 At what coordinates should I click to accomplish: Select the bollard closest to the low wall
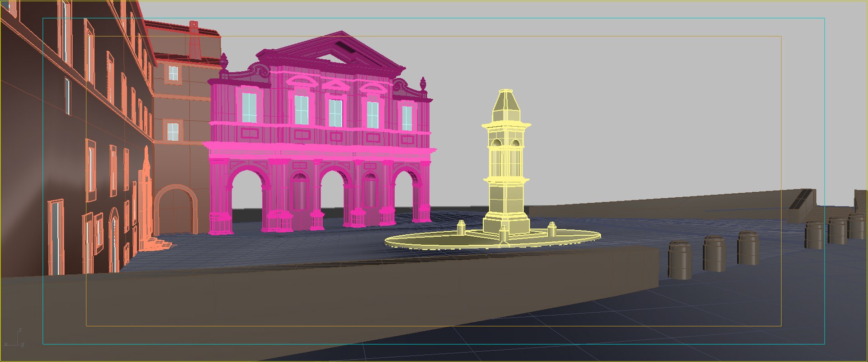[679, 260]
